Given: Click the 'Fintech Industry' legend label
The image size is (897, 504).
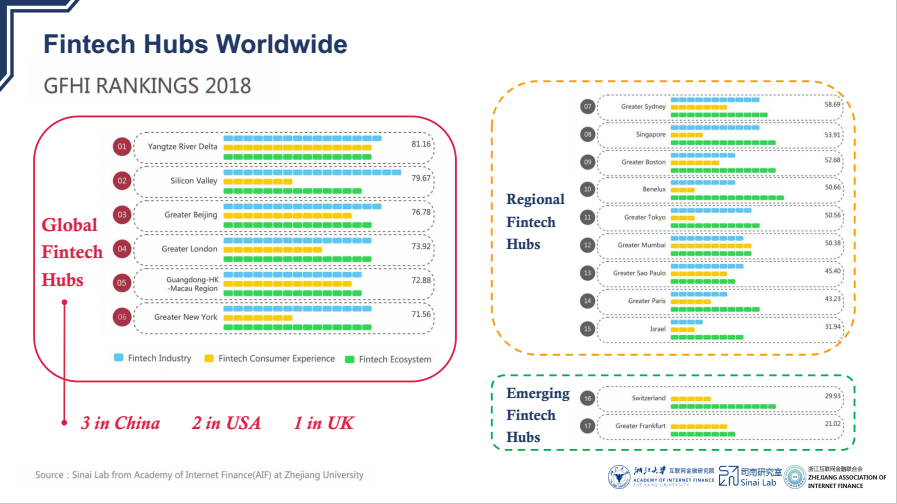Looking at the screenshot, I should pos(160,358).
